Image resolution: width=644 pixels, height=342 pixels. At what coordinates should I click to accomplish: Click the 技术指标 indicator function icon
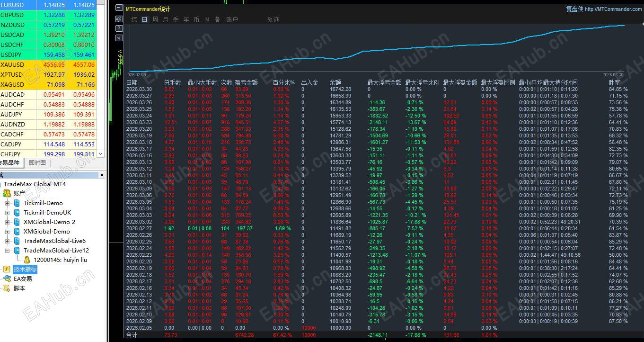[x=7, y=269]
